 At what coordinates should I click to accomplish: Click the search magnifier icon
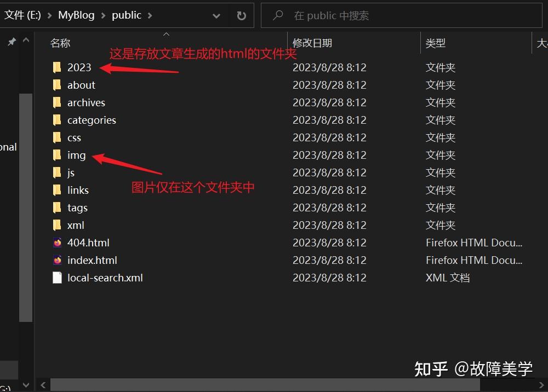[278, 15]
